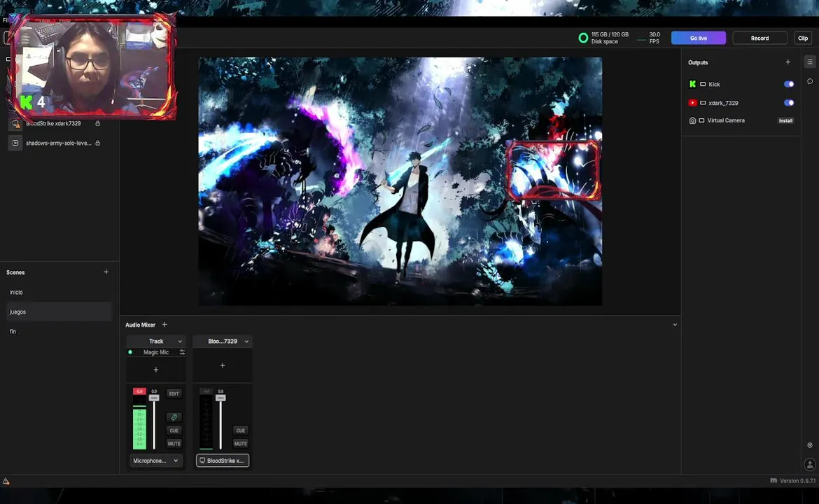Click the disk space status ring icon
This screenshot has width=819, height=504.
pyautogui.click(x=583, y=38)
